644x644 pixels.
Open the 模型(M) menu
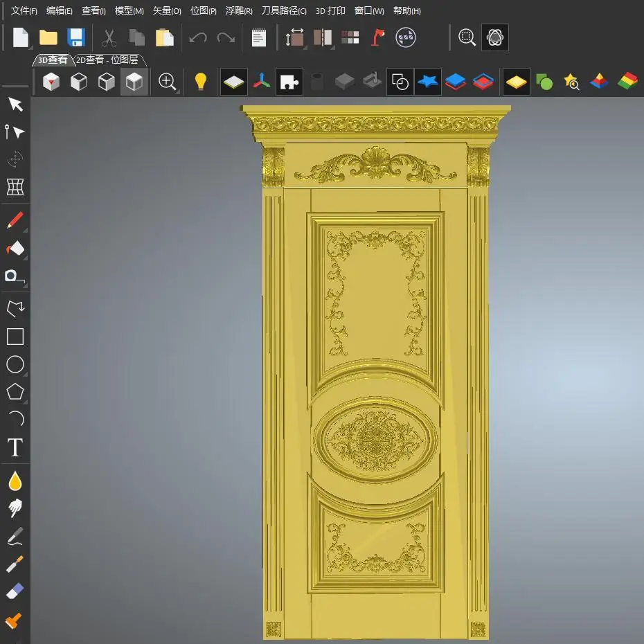coord(129,10)
